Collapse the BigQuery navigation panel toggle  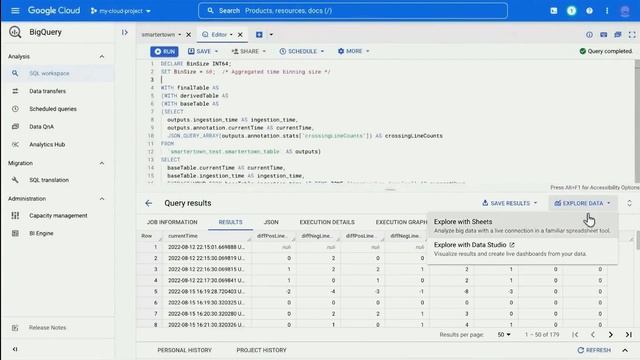[x=124, y=32]
